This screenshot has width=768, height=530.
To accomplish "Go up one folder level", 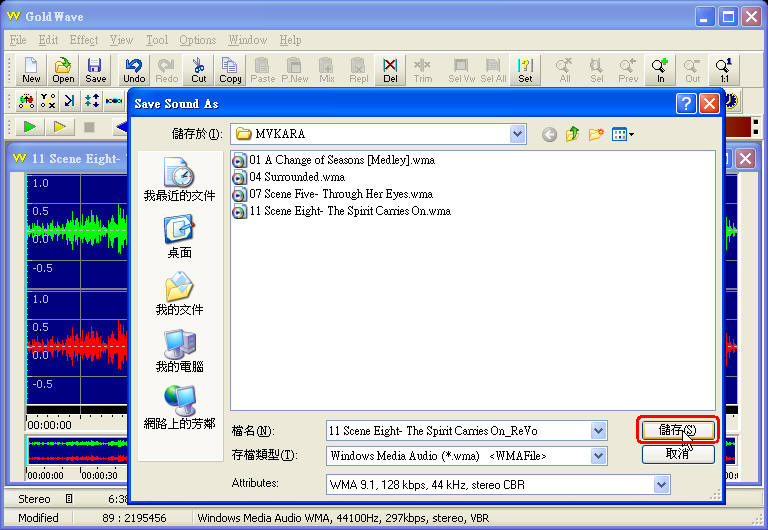I will (x=573, y=134).
